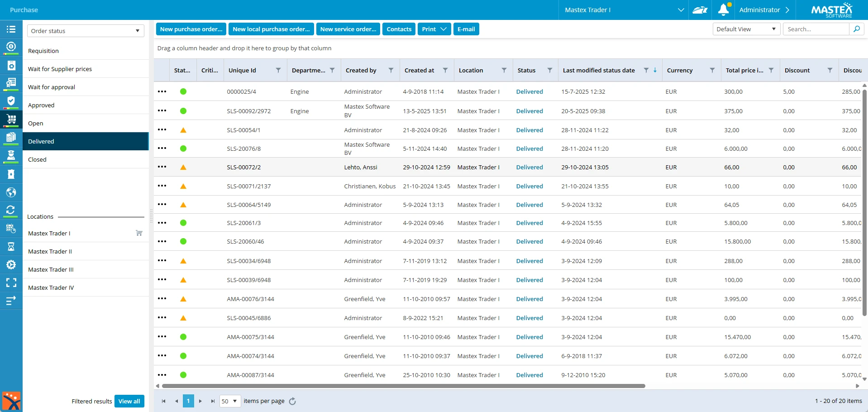Click the refresh icon in pager
Image resolution: width=868 pixels, height=412 pixels.
[292, 401]
